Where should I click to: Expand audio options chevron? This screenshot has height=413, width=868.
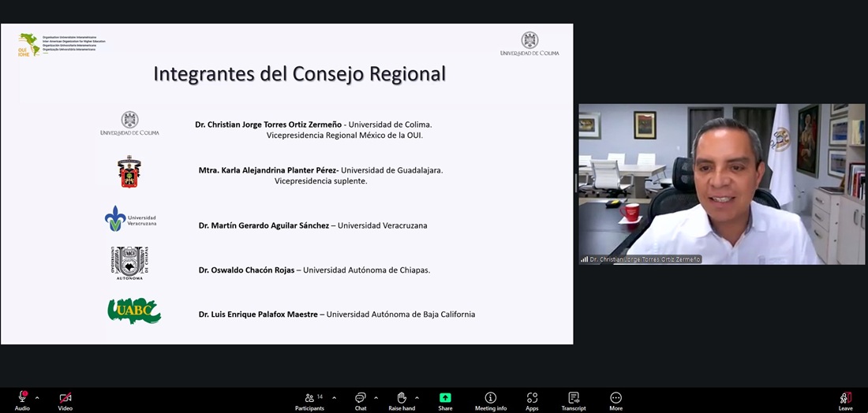pyautogui.click(x=37, y=397)
